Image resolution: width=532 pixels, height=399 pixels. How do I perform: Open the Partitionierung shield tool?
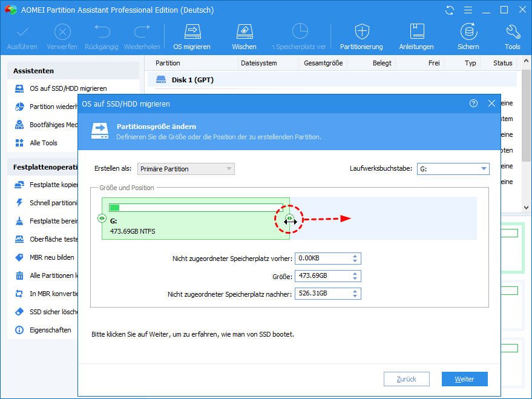pyautogui.click(x=362, y=37)
